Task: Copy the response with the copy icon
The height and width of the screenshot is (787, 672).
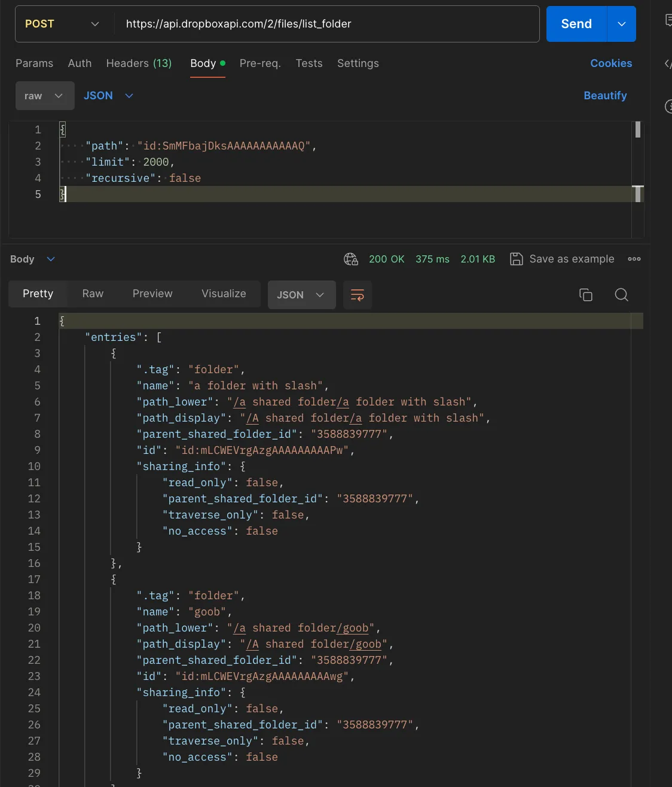Action: pyautogui.click(x=586, y=294)
